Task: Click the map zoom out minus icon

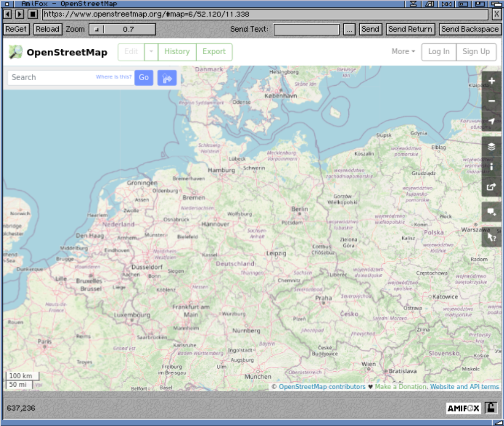Action: (x=492, y=101)
